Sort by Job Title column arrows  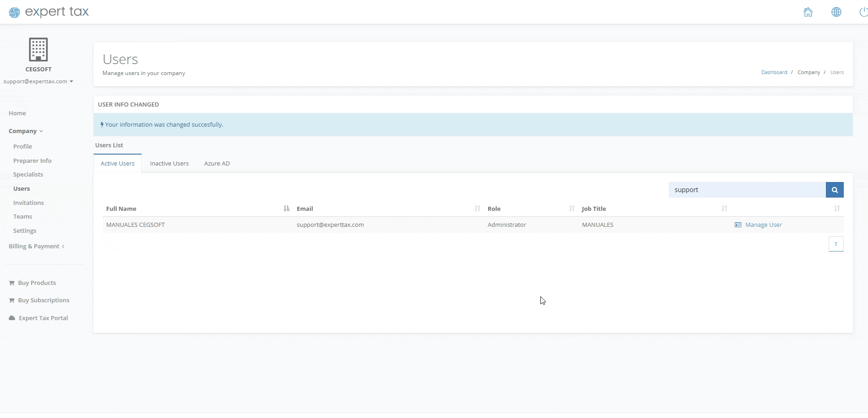[724, 209]
